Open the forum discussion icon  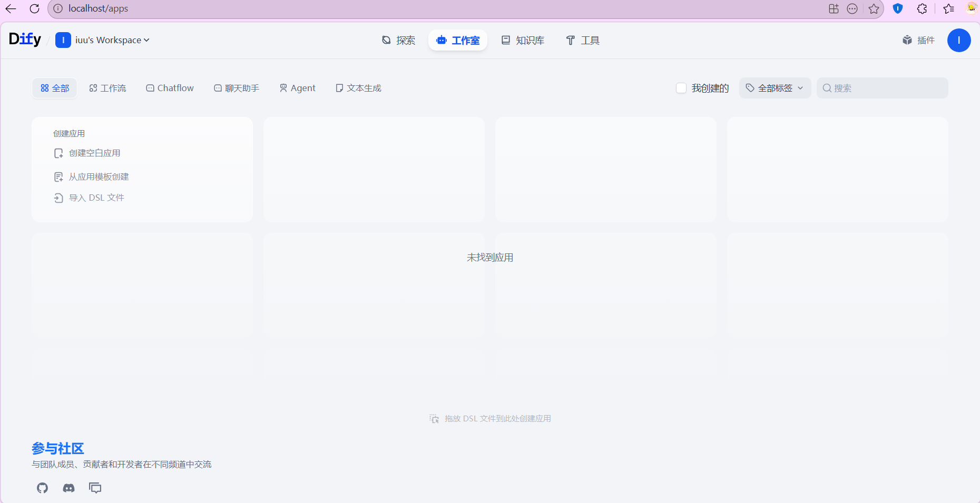click(x=95, y=488)
